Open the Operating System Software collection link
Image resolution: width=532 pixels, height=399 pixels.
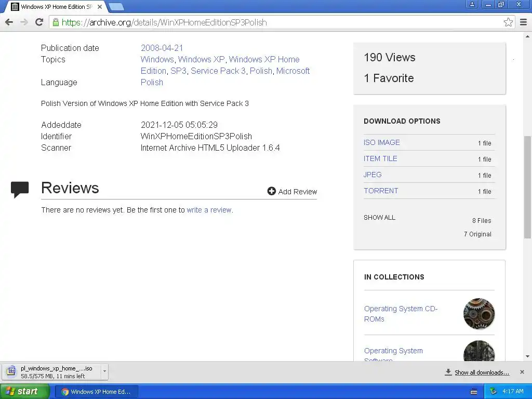coord(393,354)
